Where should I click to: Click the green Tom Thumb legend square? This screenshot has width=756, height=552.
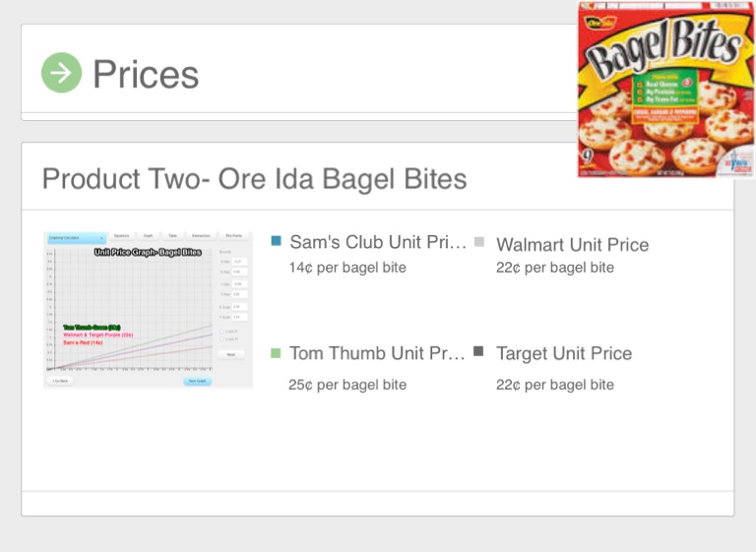point(277,352)
